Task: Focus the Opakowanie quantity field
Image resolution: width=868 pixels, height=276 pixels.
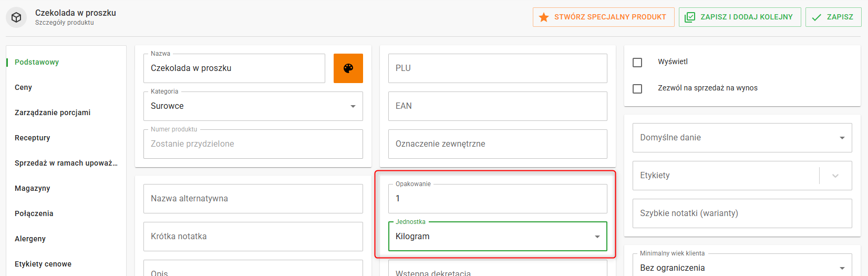Action: [x=497, y=199]
